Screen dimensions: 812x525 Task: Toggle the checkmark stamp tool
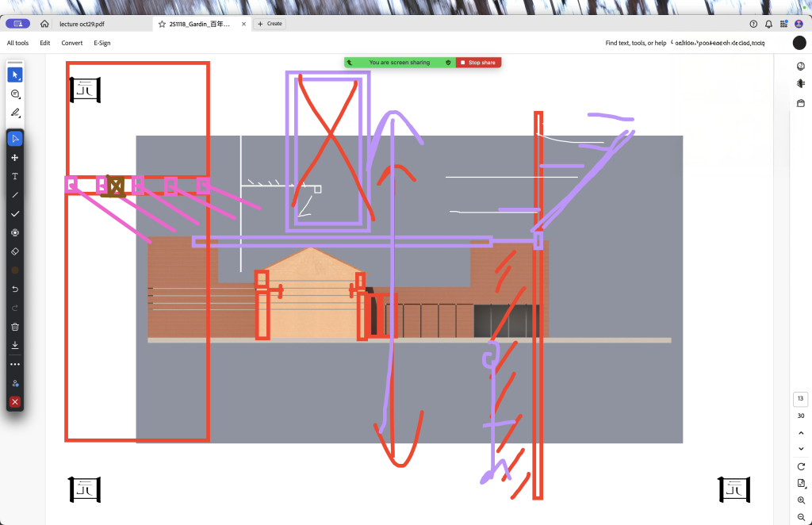pos(15,214)
